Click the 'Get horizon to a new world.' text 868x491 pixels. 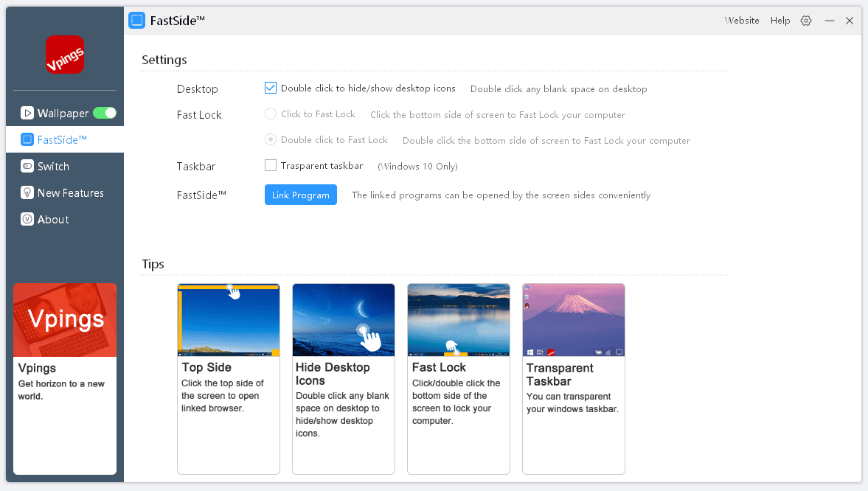61,390
